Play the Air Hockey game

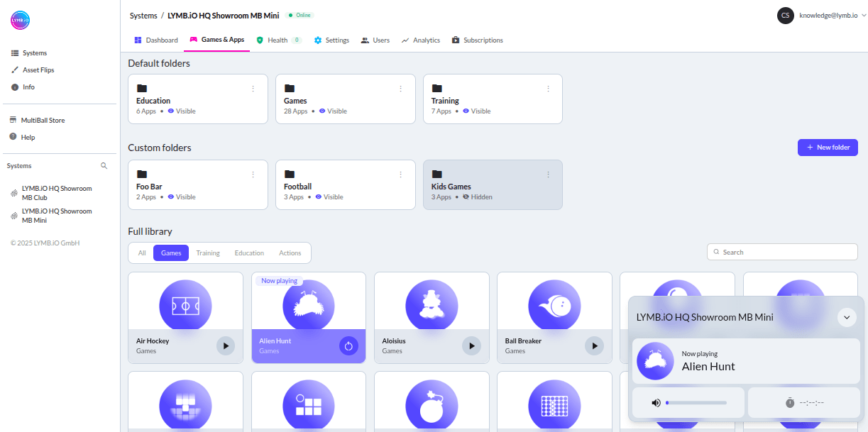226,346
